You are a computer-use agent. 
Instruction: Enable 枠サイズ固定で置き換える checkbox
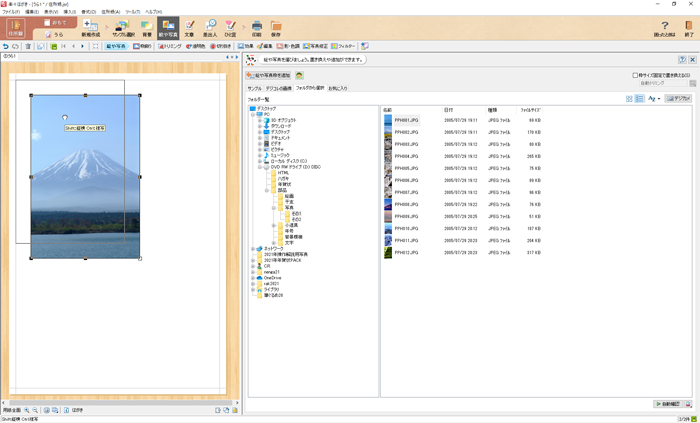[636, 75]
